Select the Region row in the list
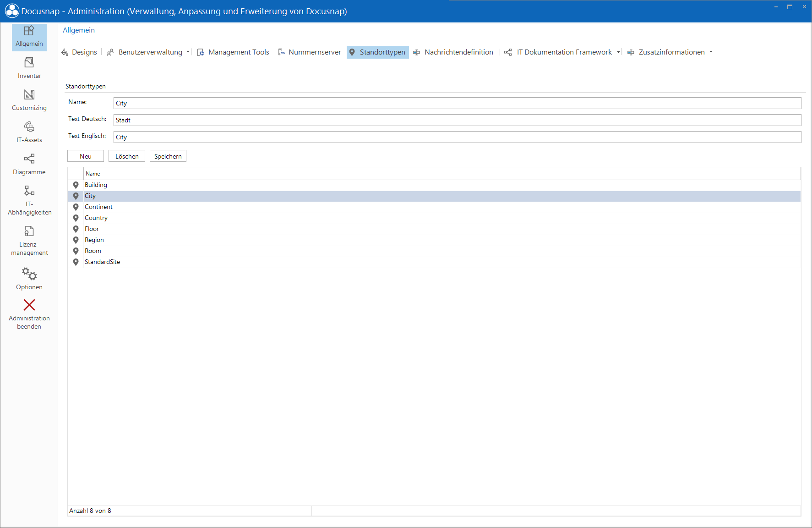The height and width of the screenshot is (528, 812). pos(434,240)
